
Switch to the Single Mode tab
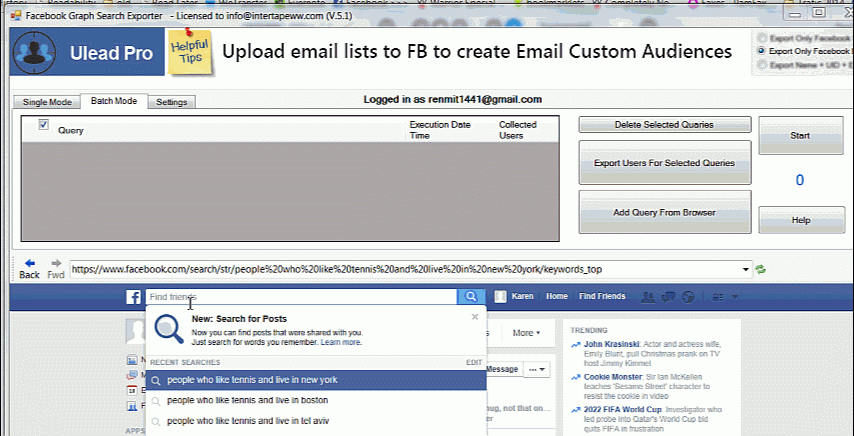[x=47, y=102]
